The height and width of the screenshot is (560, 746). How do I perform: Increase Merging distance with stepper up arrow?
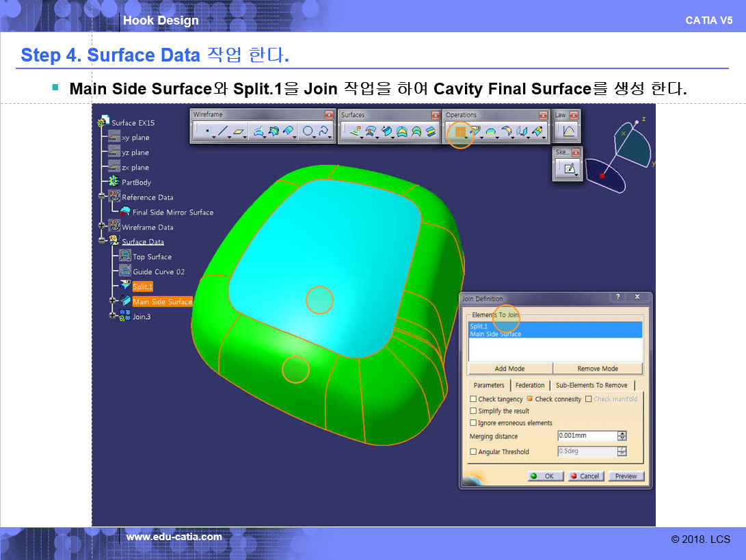coord(622,434)
